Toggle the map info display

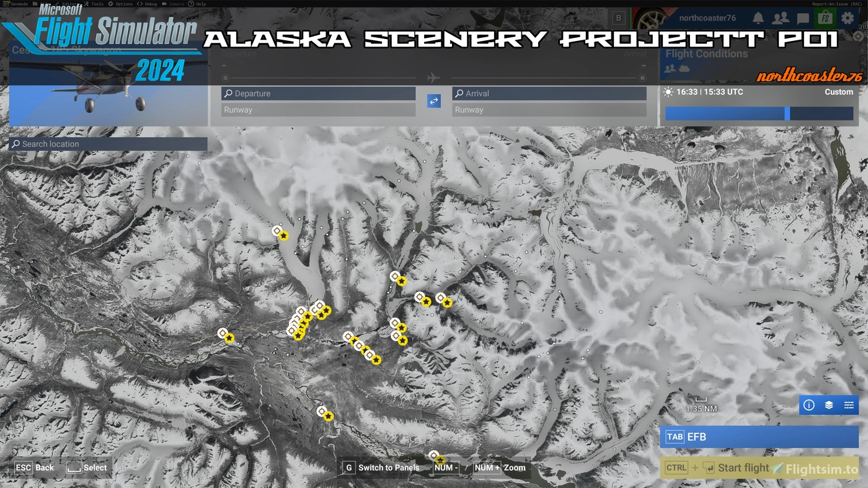pos(808,405)
